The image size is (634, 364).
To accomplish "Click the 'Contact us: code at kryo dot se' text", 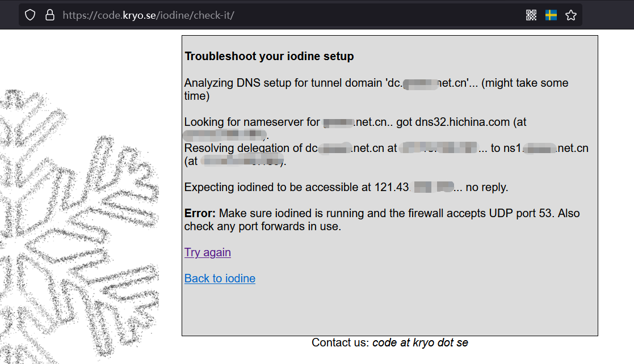I will tap(390, 342).
